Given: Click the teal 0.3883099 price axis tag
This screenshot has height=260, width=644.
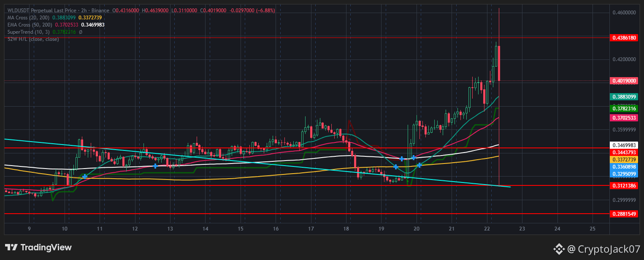Looking at the screenshot, I should coord(625,96).
